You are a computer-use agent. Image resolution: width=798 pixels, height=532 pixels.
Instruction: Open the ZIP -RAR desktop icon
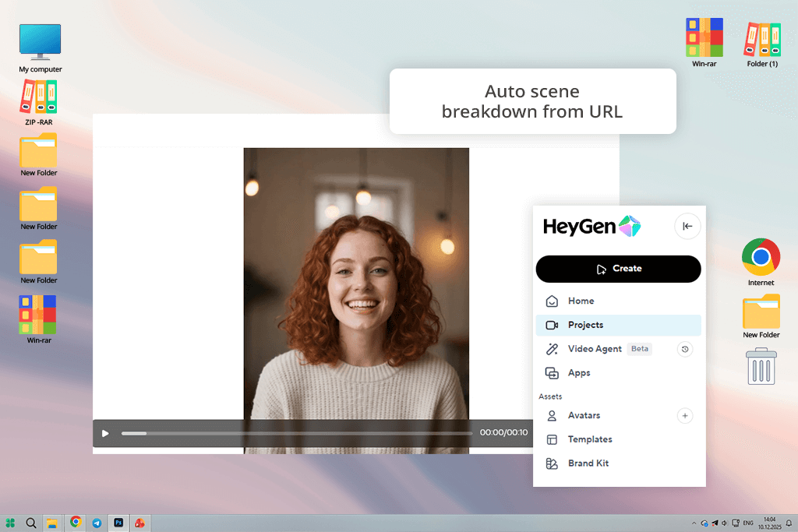(x=39, y=102)
